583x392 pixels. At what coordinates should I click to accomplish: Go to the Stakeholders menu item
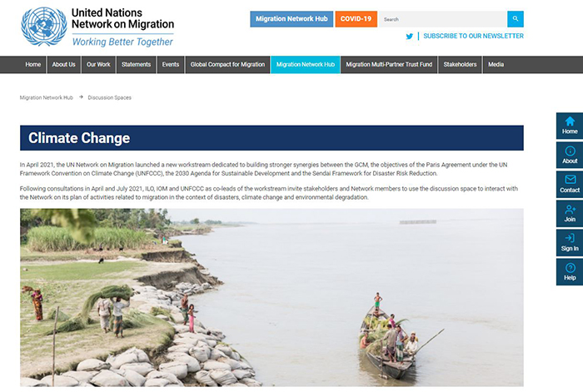pyautogui.click(x=460, y=65)
